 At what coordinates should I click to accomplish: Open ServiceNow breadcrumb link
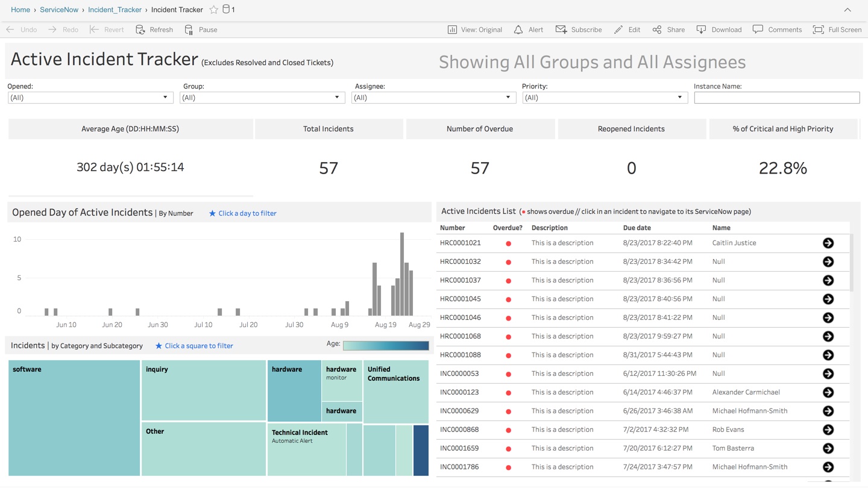pos(59,10)
